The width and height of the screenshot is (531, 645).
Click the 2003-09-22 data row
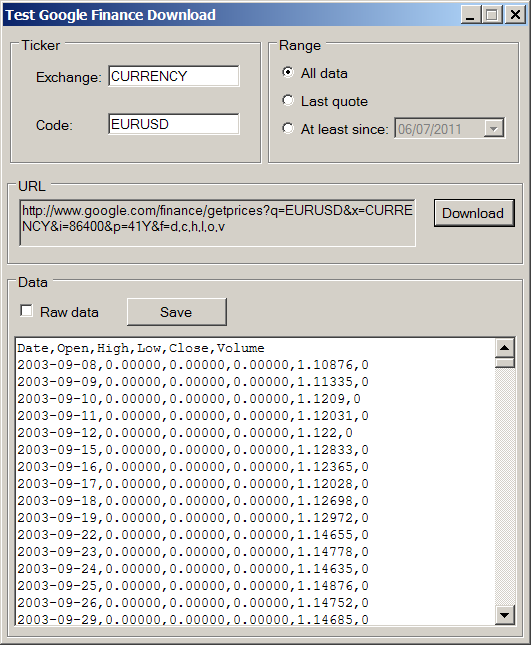tap(193, 535)
